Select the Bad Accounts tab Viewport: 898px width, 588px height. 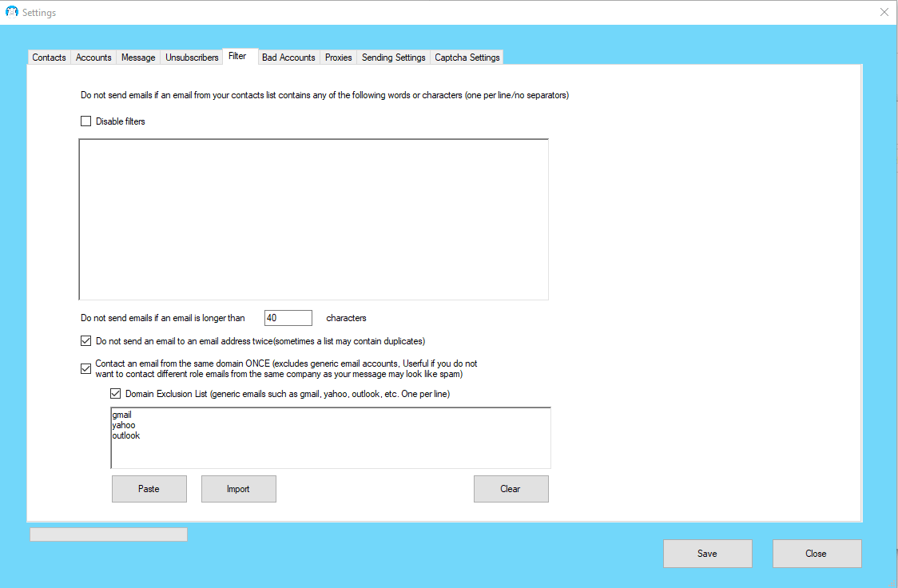coord(288,58)
